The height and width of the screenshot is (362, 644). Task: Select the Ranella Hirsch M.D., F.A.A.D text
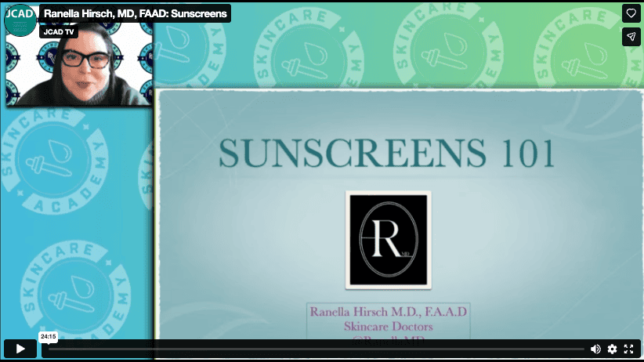[x=388, y=312]
